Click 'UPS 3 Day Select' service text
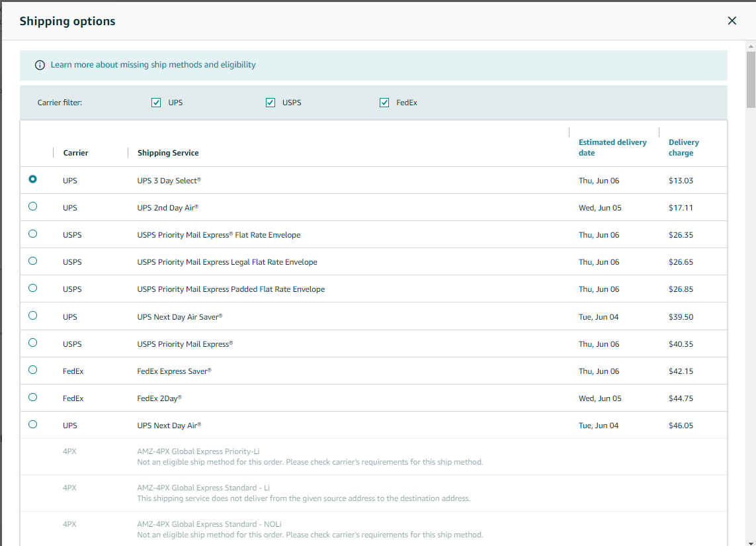Viewport: 756px width, 546px height. click(169, 181)
